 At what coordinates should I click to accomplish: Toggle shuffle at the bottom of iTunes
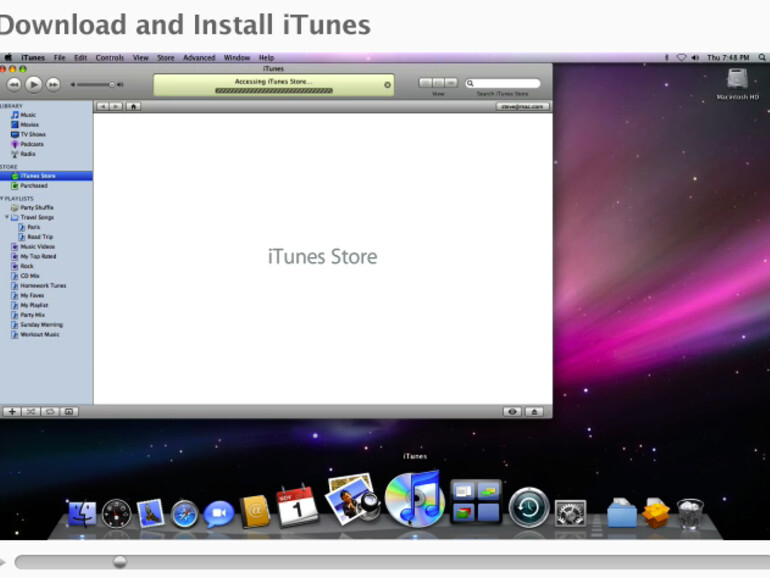pos(30,412)
